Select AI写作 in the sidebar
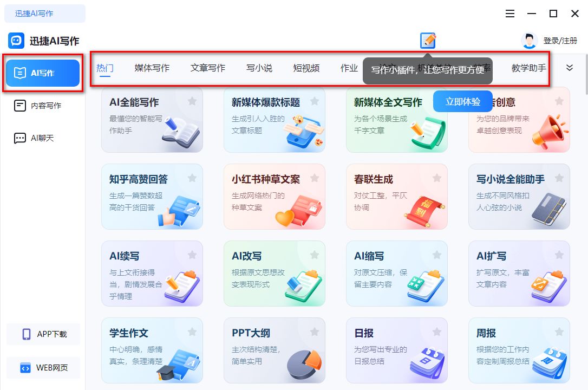Image resolution: width=588 pixels, height=390 pixels. 43,73
